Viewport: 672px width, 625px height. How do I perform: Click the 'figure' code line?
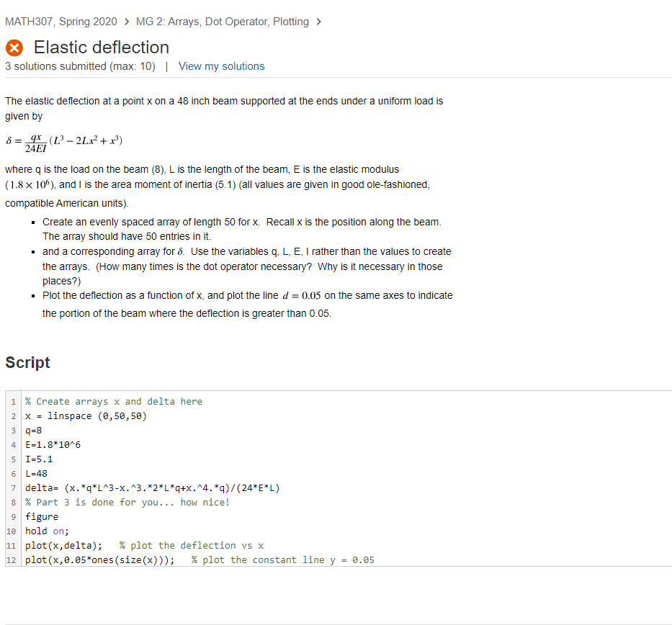click(x=42, y=516)
